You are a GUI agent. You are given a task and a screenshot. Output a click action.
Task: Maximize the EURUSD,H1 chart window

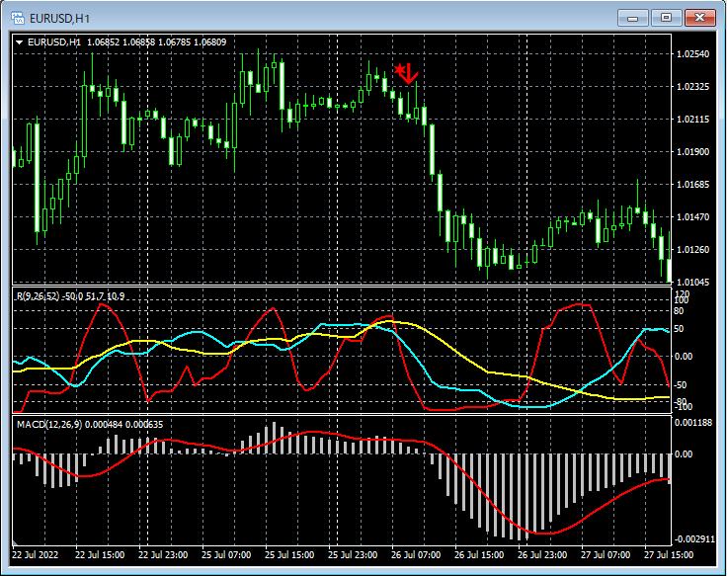(666, 18)
